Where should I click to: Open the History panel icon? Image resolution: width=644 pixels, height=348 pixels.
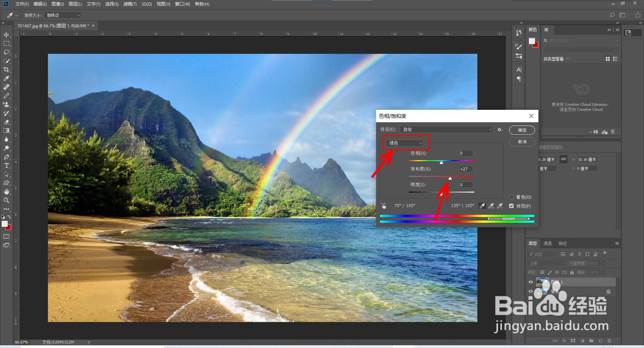(518, 33)
